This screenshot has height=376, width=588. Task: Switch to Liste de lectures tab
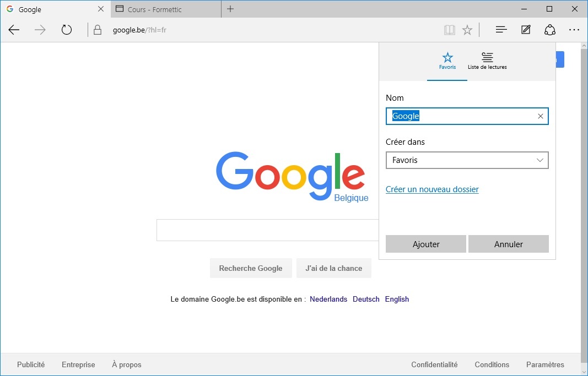point(487,62)
